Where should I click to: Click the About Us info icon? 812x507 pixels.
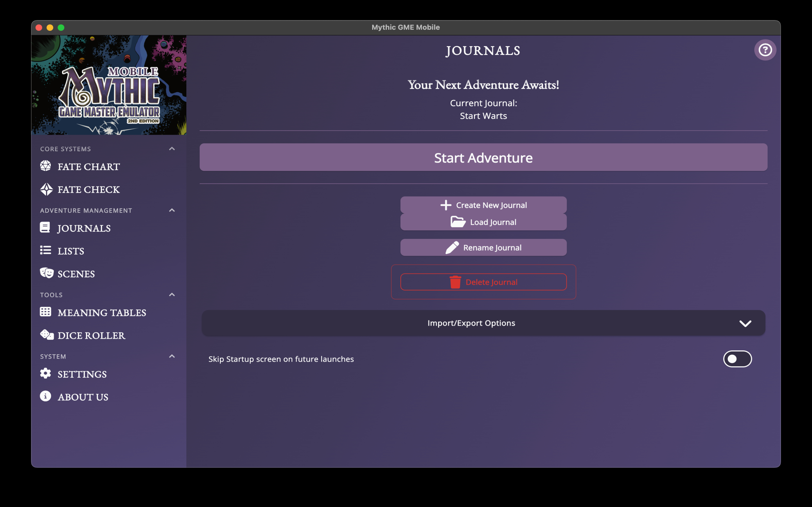point(46,396)
